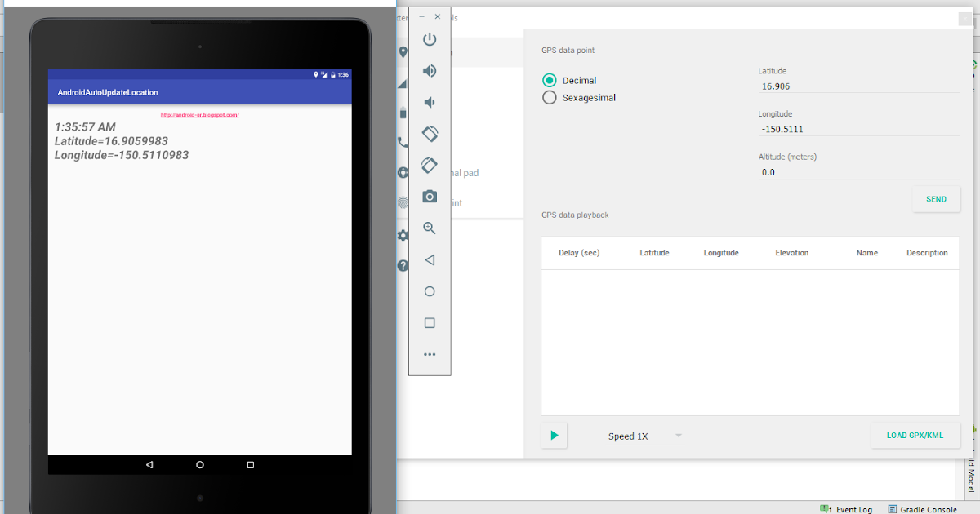Expand the more options ellipsis menu

pyautogui.click(x=430, y=353)
